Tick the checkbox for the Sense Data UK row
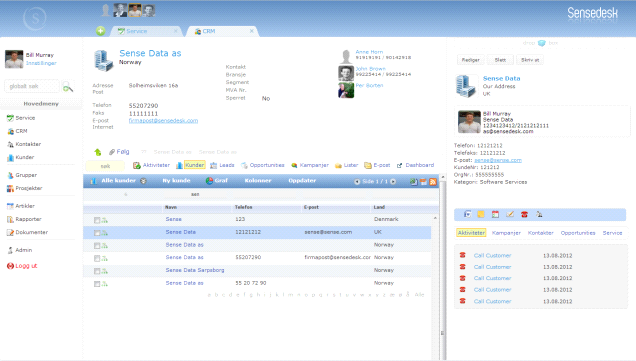This screenshot has width=636, height=361. pyautogui.click(x=97, y=233)
